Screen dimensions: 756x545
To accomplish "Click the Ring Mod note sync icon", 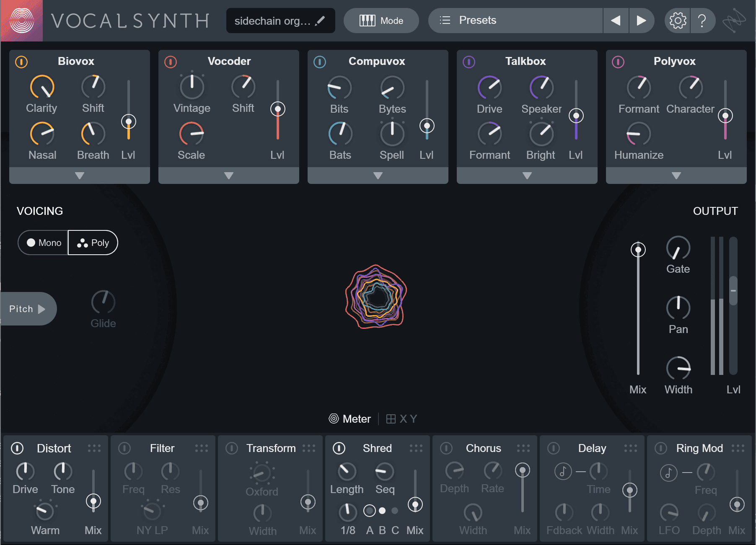I will pyautogui.click(x=668, y=473).
